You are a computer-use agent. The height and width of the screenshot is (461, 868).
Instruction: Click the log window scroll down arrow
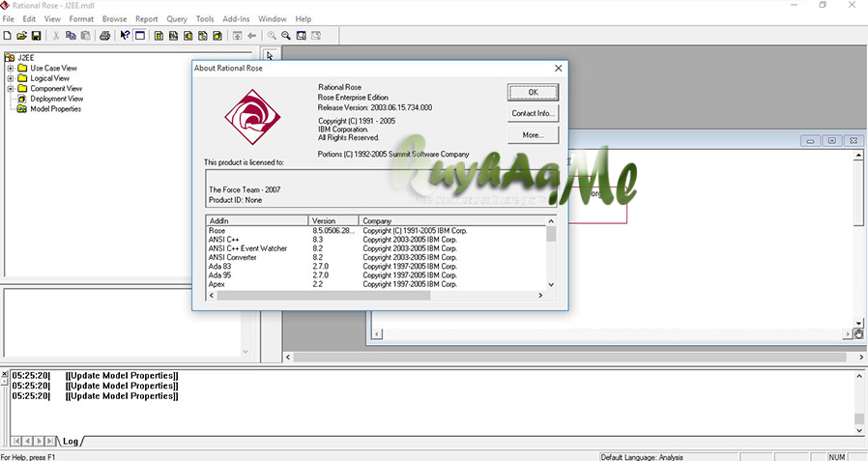tap(859, 431)
